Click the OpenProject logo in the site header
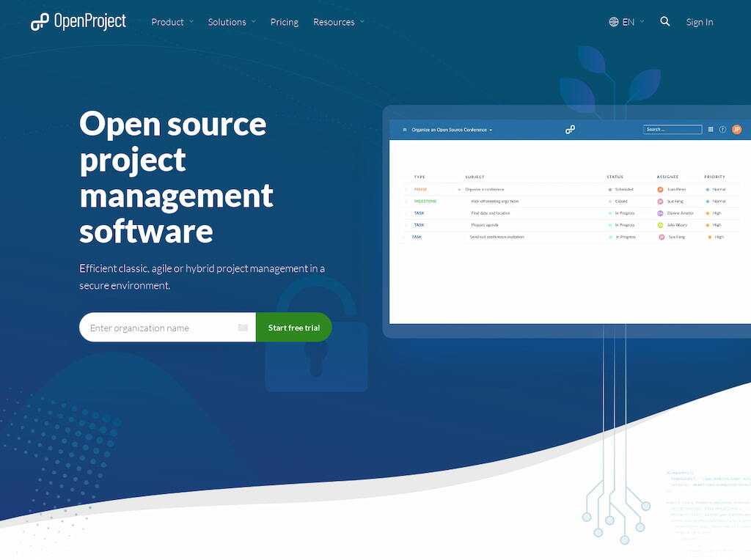Image resolution: width=751 pixels, height=560 pixels. 78,21
